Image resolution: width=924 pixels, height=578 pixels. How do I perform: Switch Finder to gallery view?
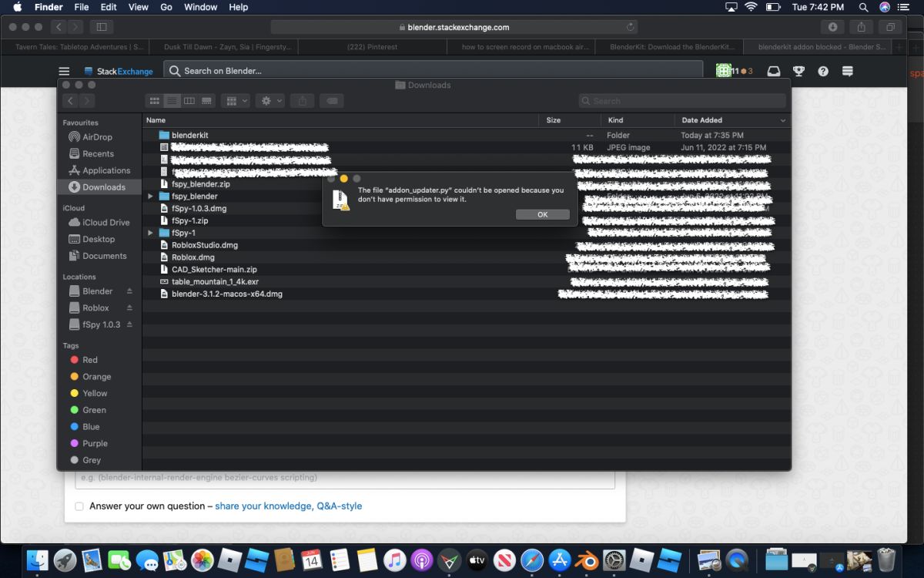pos(206,101)
